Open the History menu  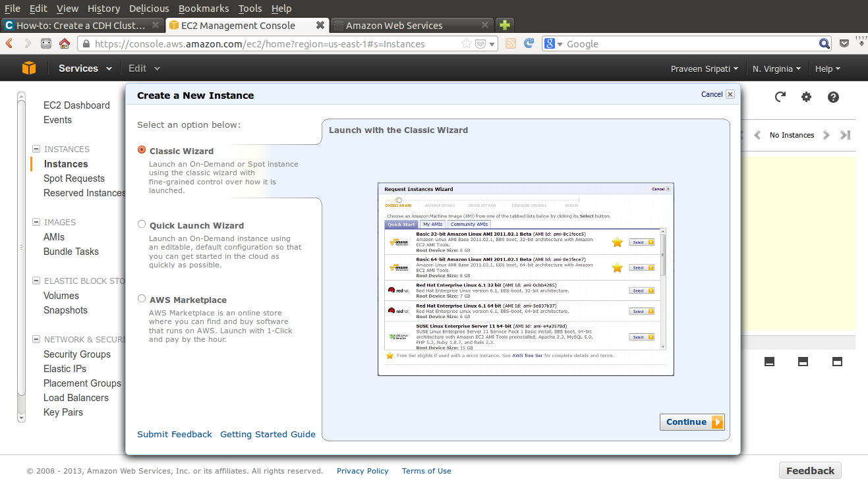(103, 9)
